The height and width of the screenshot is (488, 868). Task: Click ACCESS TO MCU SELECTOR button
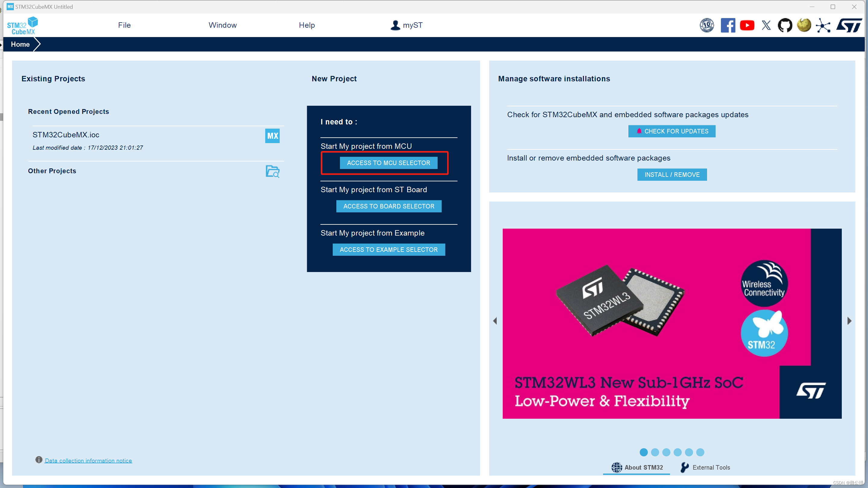[x=388, y=163]
